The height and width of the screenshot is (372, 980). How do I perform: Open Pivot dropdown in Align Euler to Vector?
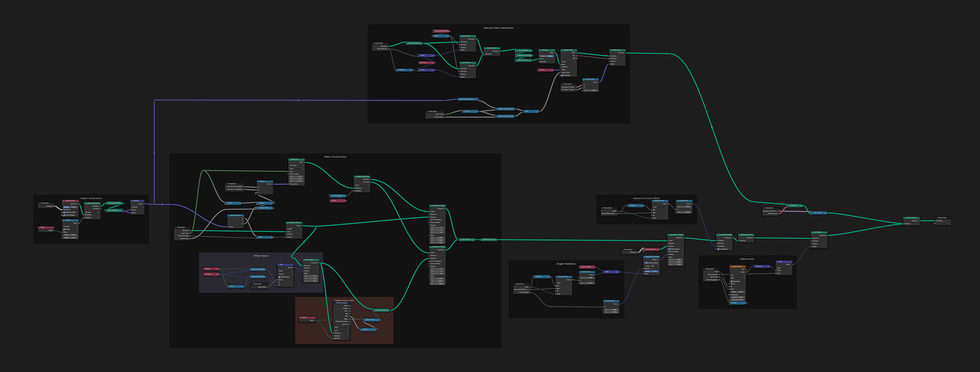[x=655, y=266]
